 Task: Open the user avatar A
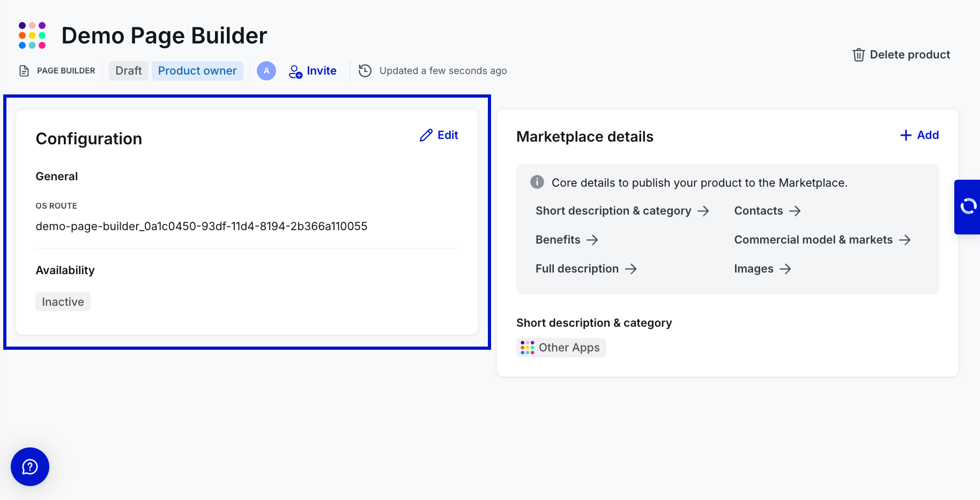click(266, 71)
